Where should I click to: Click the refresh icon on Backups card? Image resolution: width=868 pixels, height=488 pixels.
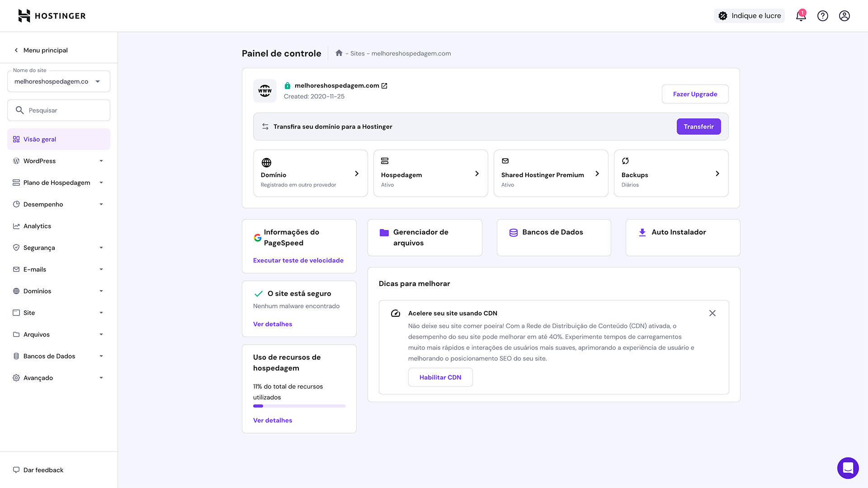coord(625,161)
